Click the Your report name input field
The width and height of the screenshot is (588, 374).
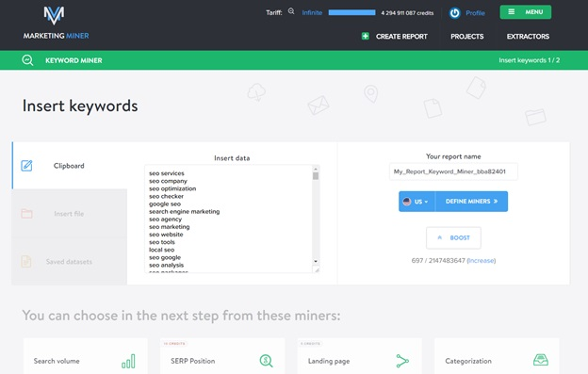point(453,171)
